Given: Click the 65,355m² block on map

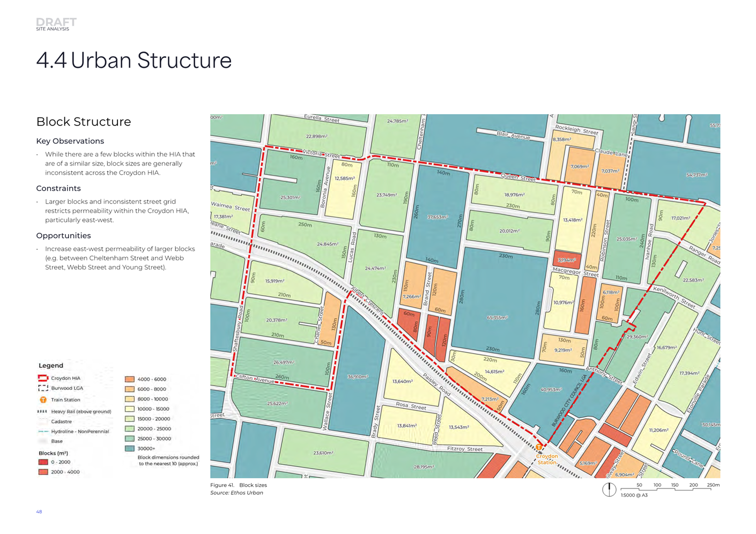Looking at the screenshot, I should [x=497, y=317].
